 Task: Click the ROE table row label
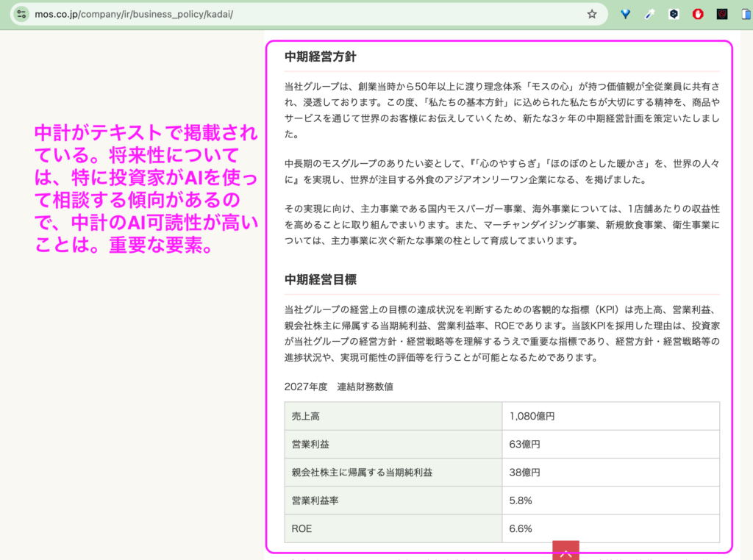pos(393,529)
